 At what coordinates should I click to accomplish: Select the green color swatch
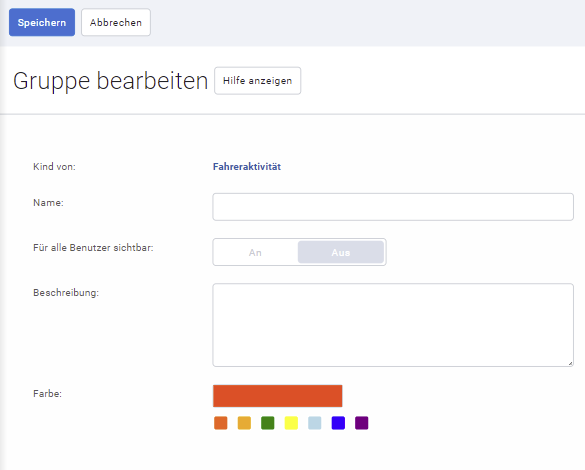tap(268, 423)
